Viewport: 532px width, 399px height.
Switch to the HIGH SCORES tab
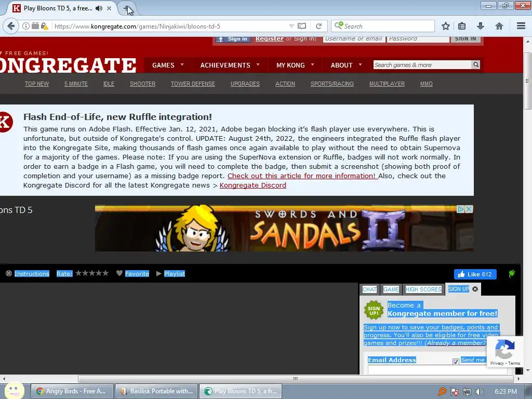point(423,289)
